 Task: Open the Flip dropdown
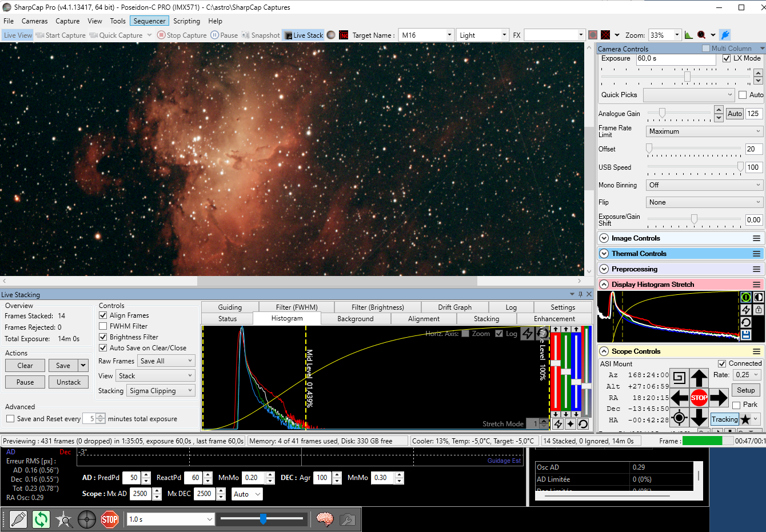pos(704,202)
